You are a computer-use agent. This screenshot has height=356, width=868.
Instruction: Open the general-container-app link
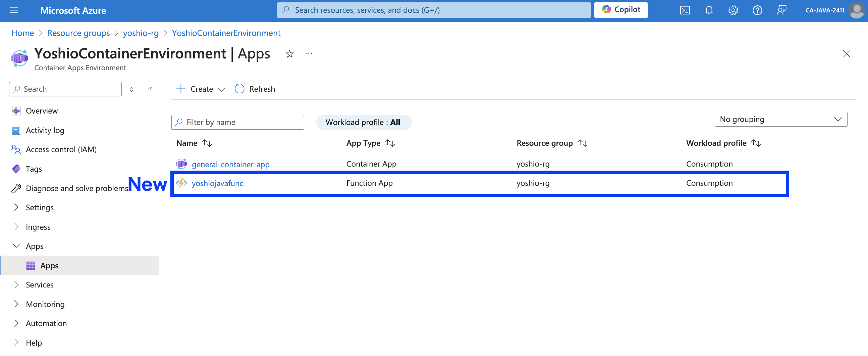pos(230,164)
